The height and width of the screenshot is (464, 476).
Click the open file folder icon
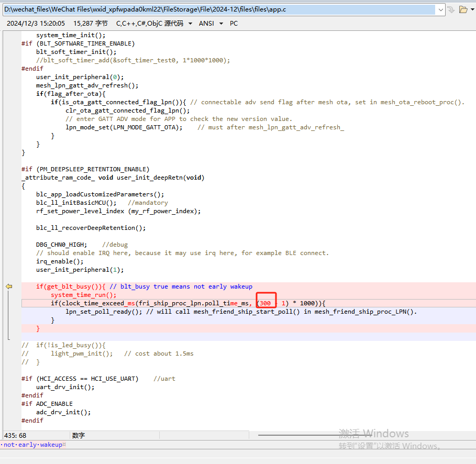[x=463, y=10]
